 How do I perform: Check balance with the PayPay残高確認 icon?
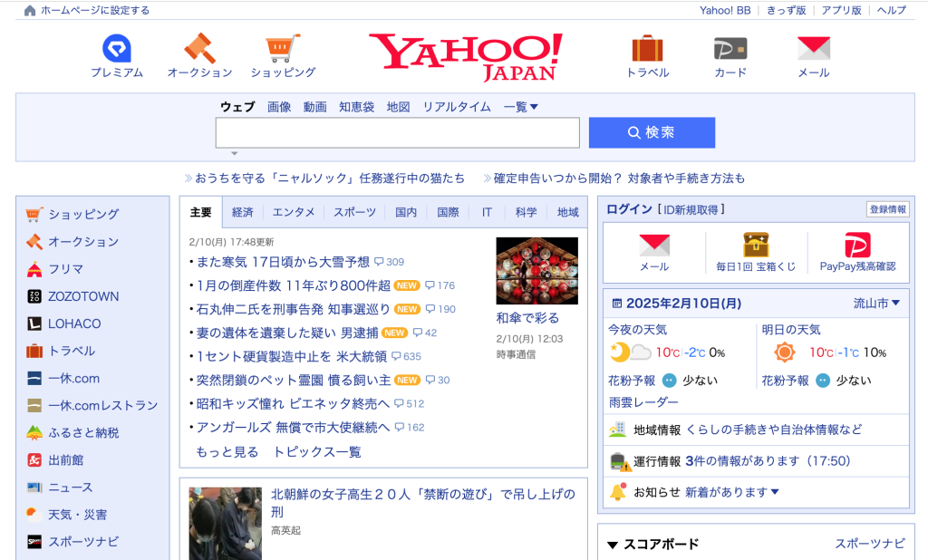(856, 247)
